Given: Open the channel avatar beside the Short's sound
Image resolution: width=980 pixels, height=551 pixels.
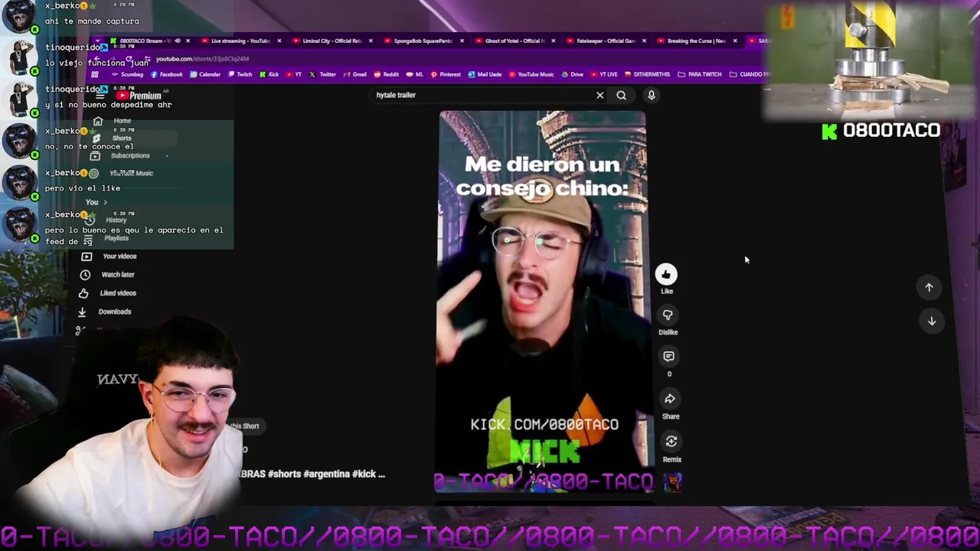Looking at the screenshot, I should [x=673, y=482].
